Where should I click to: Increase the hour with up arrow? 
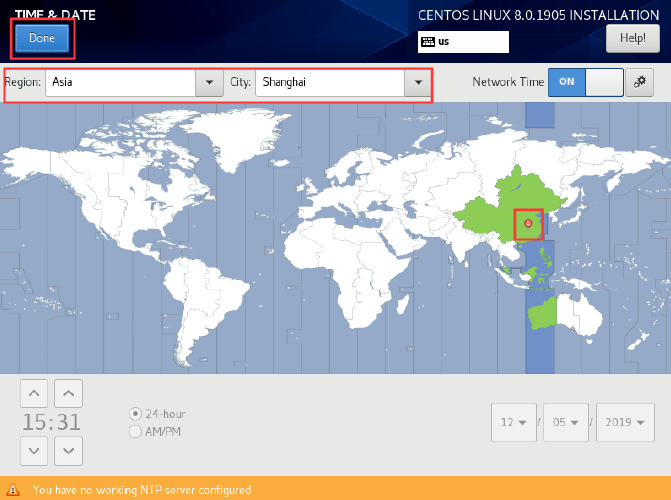(34, 393)
